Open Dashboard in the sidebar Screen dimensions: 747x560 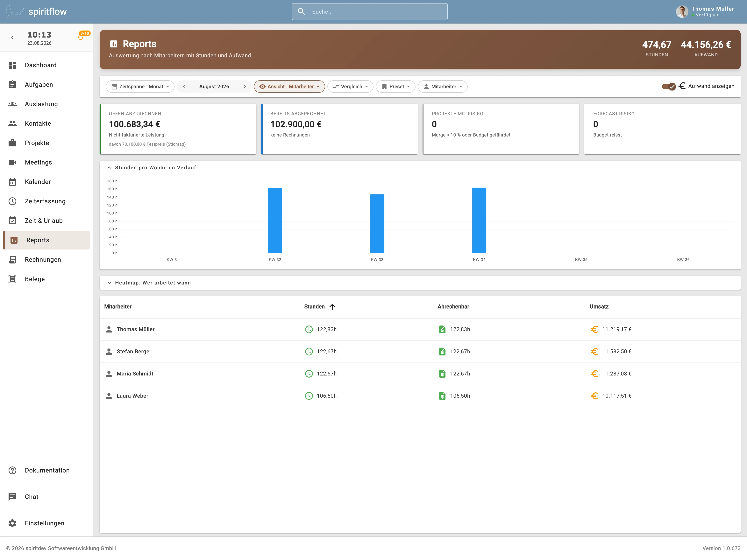47,65
